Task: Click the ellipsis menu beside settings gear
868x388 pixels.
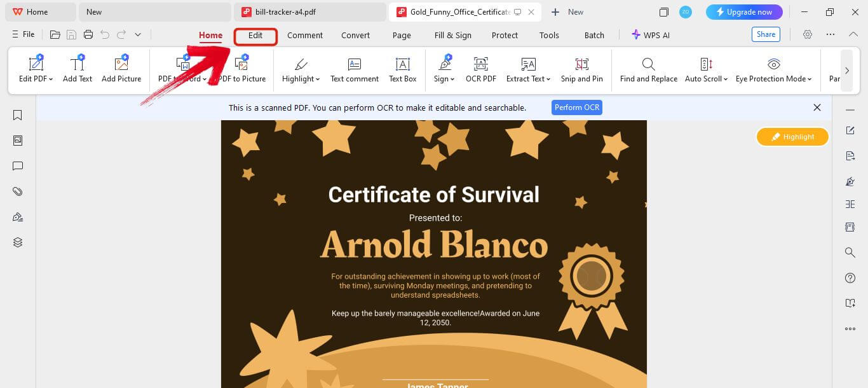Action: [831, 34]
